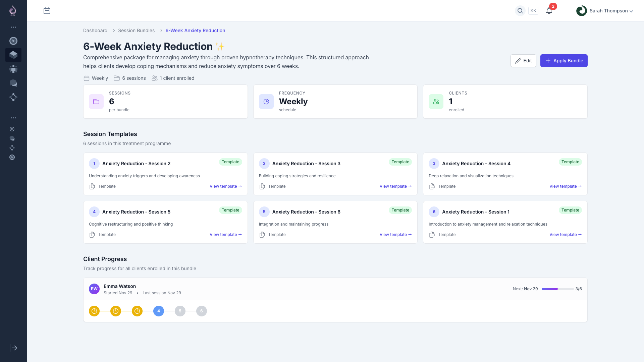Viewport: 644px width, 362px height.
Task: View template for Anxiety Reduction Session 3
Action: [395, 186]
